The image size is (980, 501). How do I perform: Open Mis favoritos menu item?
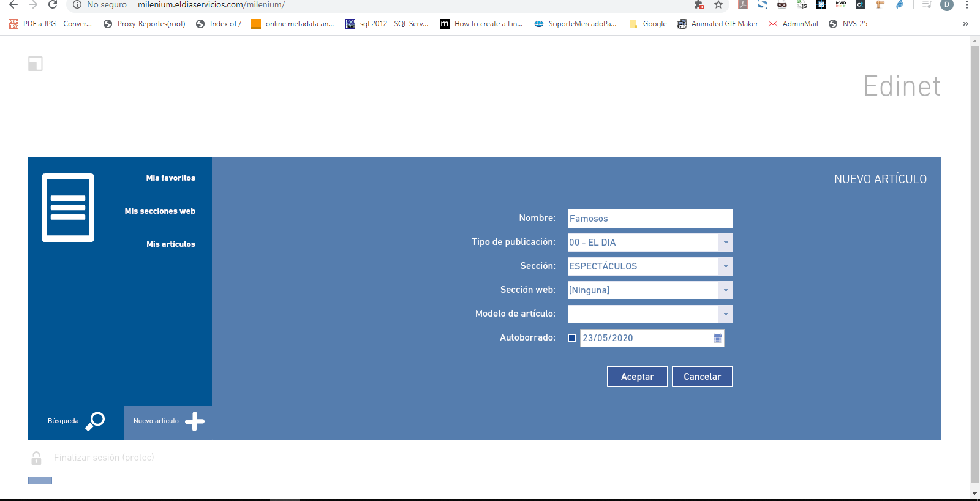pos(170,178)
